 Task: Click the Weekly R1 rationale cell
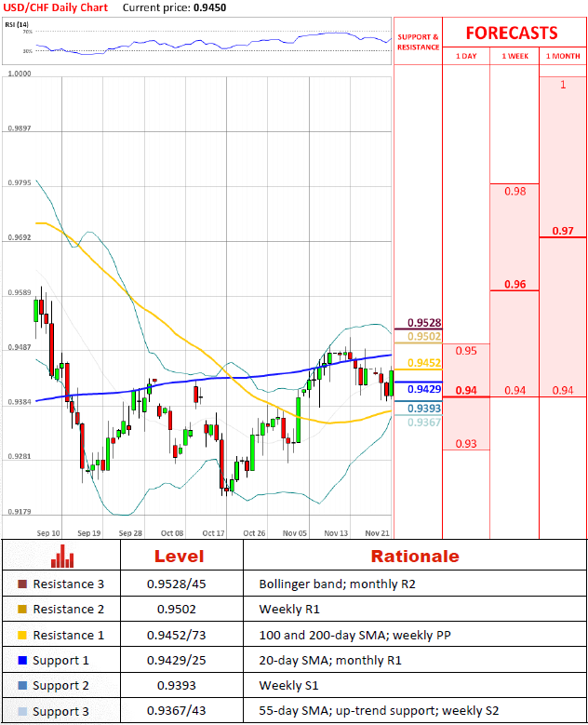pos(289,610)
